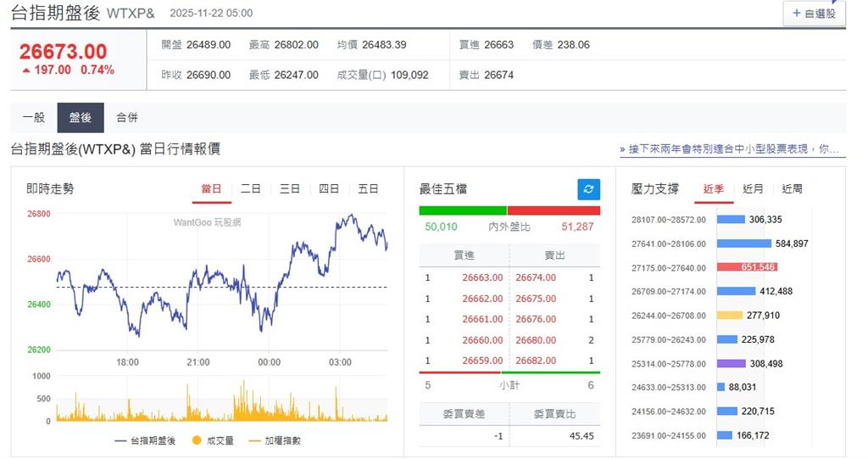Select 近月 pressure support tab

tap(753, 189)
